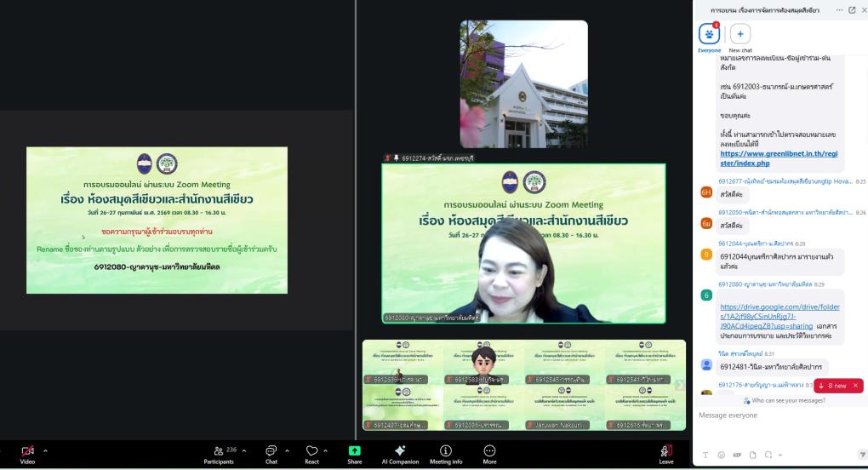868x470 pixels.
Task: Select the Everyone chat tab
Action: tap(709, 36)
